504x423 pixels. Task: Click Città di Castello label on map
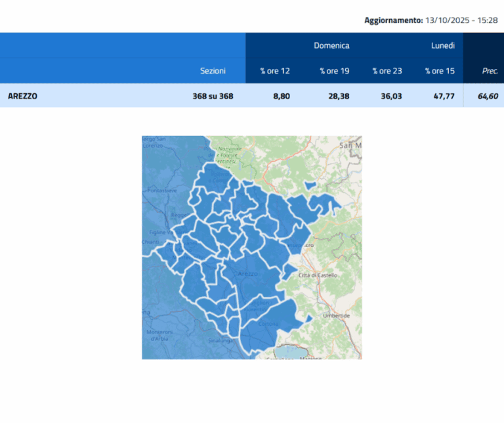click(318, 275)
